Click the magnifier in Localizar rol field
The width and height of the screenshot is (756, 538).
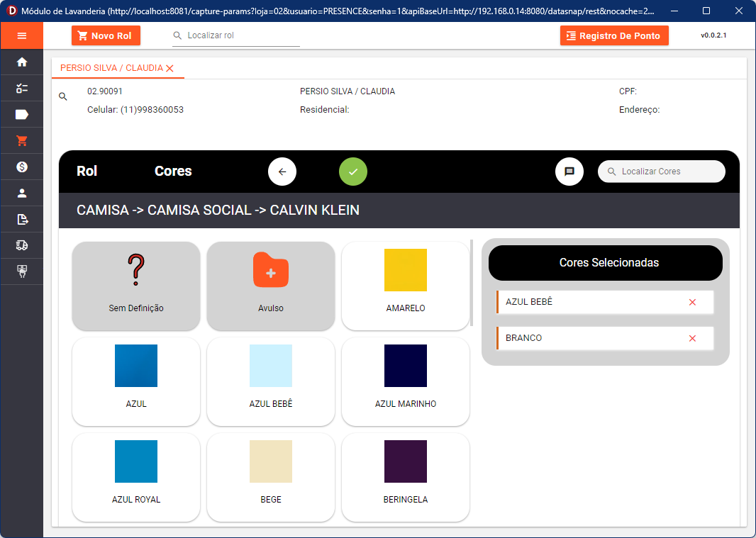tap(177, 35)
